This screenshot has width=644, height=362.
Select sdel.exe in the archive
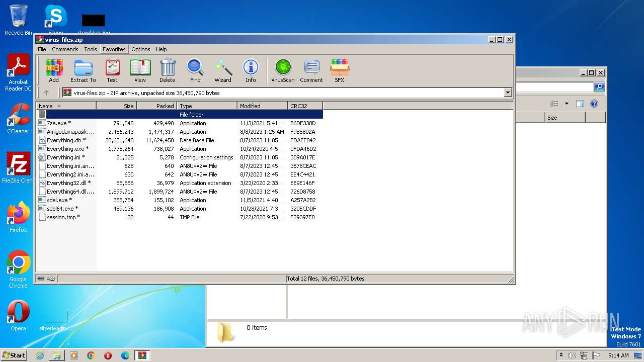[x=180, y=200]
